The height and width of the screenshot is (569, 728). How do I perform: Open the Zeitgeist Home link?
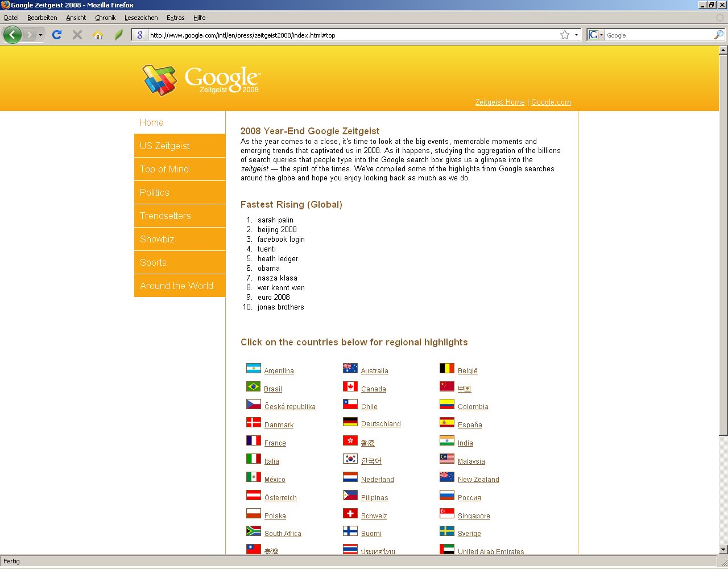[500, 102]
